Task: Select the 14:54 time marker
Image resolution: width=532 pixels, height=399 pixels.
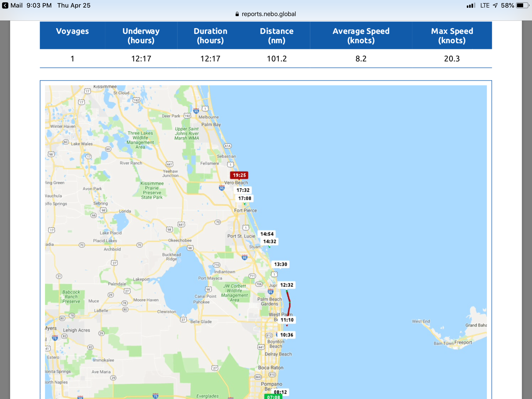Action: [267, 234]
